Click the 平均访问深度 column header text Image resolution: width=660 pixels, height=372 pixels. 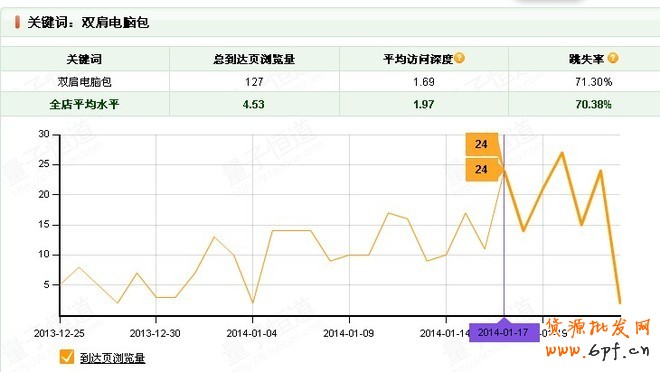418,59
